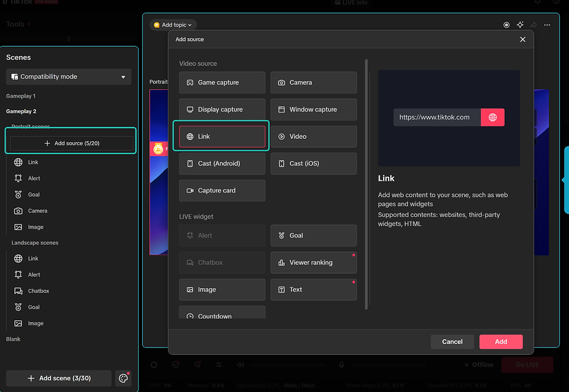Open the three-dot more options menu
569x392 pixels.
547,25
